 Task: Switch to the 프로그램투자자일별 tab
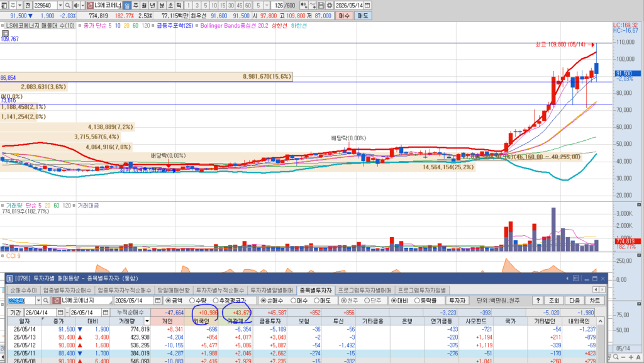422,290
